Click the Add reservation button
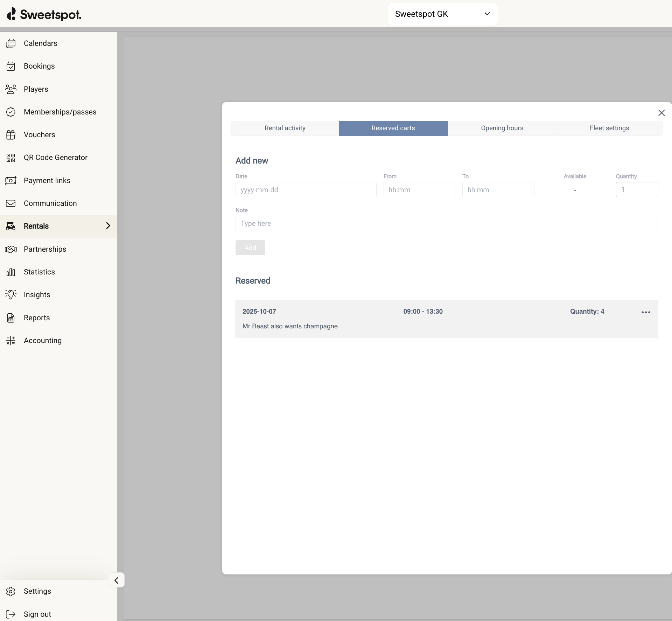 (250, 248)
